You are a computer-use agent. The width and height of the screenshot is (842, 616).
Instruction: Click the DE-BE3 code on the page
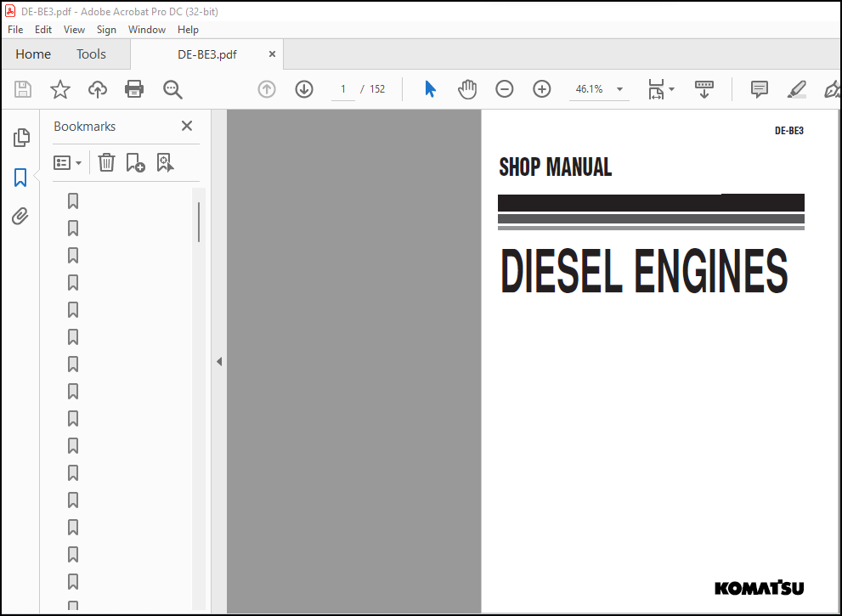coord(788,131)
